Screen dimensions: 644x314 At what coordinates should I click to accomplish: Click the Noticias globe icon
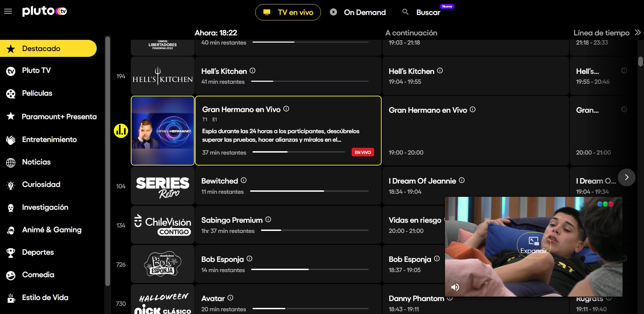click(11, 163)
